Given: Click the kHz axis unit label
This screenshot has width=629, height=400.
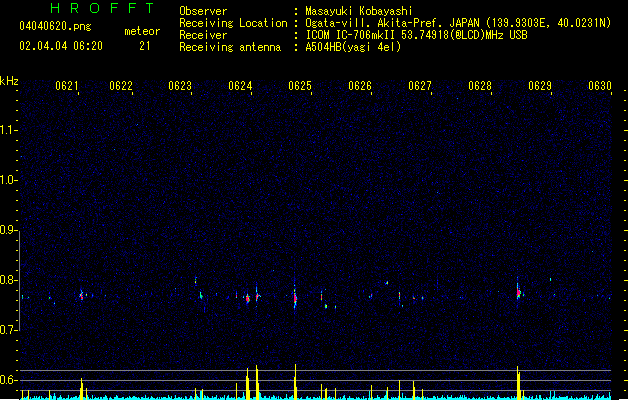Looking at the screenshot, I should click(9, 81).
